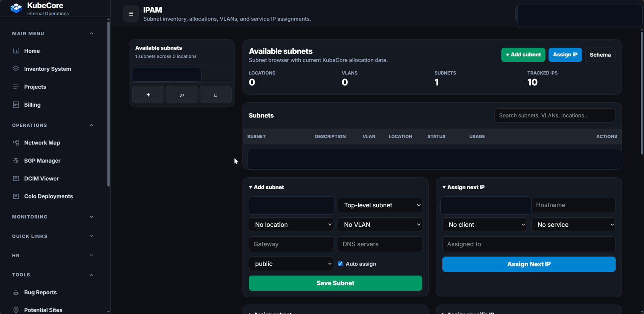Click the Network Map icon

[16, 143]
